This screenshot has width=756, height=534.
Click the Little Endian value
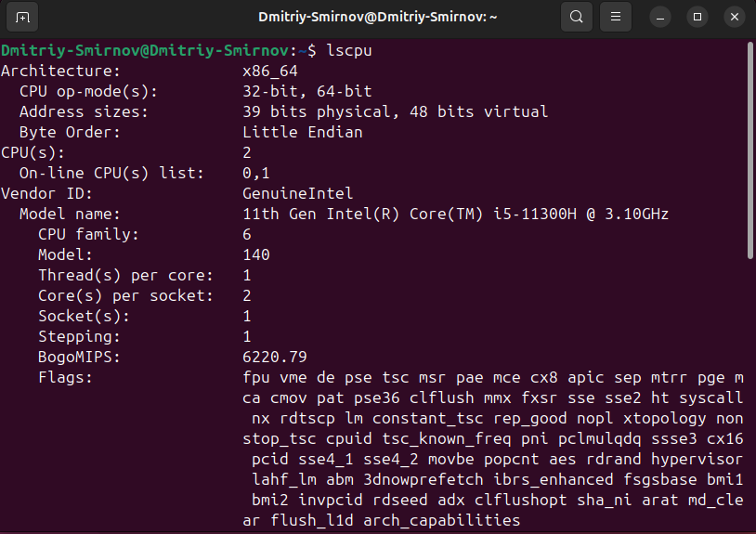click(x=302, y=132)
